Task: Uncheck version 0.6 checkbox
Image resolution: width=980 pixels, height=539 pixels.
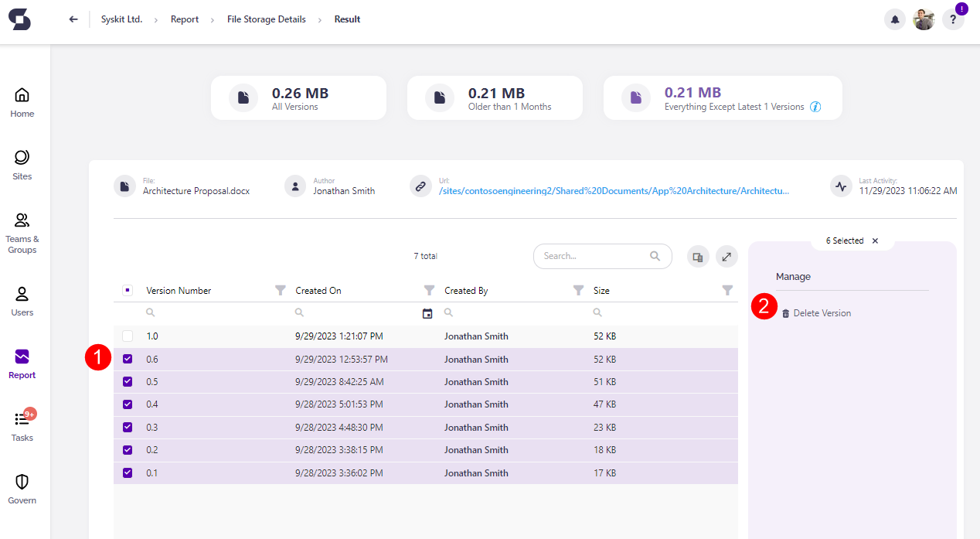Action: point(127,359)
